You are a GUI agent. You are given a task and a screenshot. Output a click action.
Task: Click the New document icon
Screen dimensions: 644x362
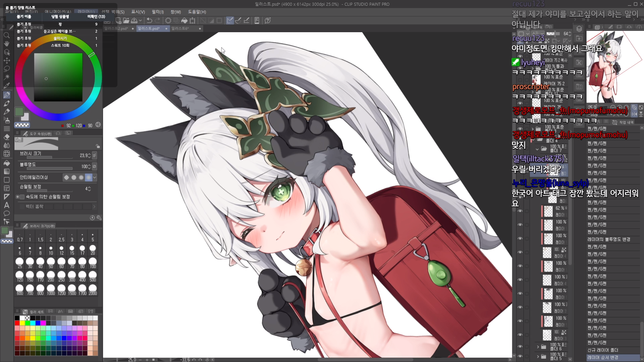tap(118, 20)
